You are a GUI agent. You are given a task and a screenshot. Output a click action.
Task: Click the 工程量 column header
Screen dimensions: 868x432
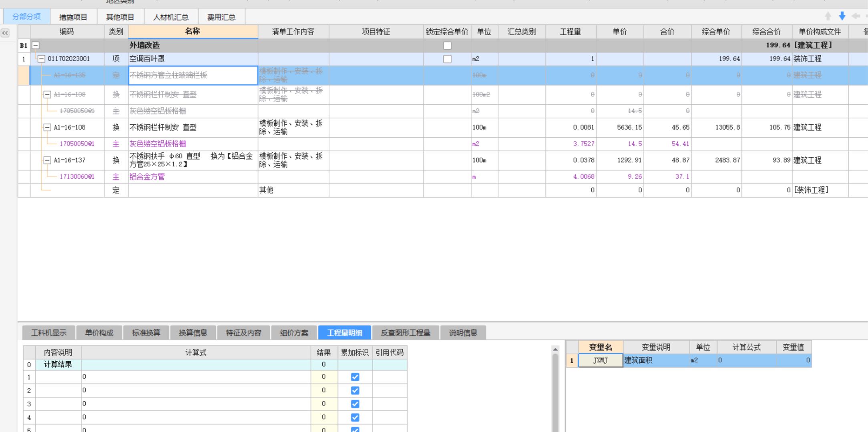click(571, 32)
